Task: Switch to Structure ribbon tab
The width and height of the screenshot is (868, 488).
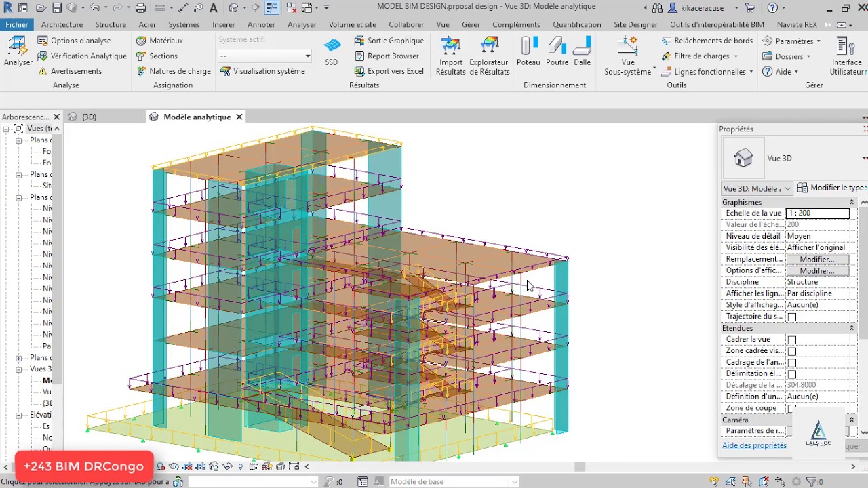Action: point(111,24)
